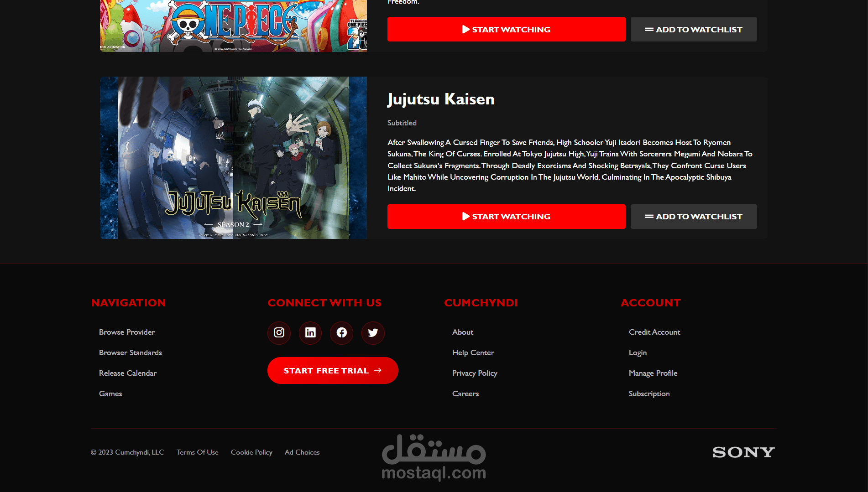Go to Browse Provider link

pos(127,332)
